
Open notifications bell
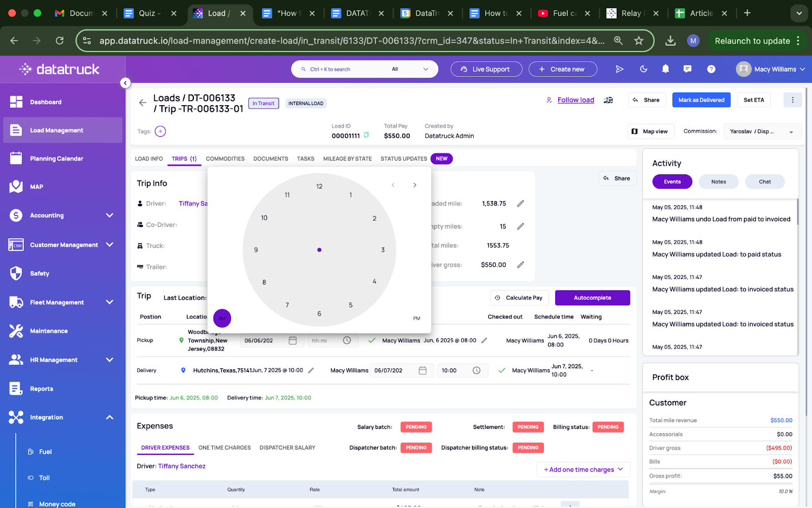[665, 69]
